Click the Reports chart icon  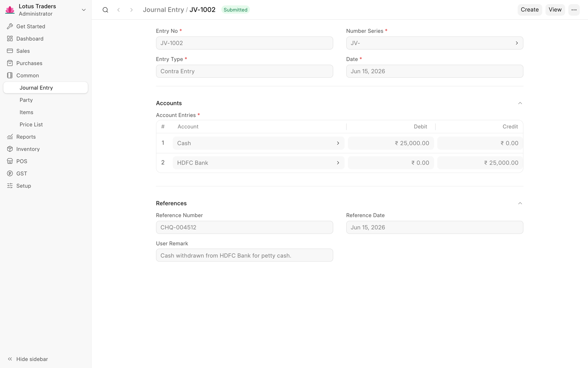10,137
